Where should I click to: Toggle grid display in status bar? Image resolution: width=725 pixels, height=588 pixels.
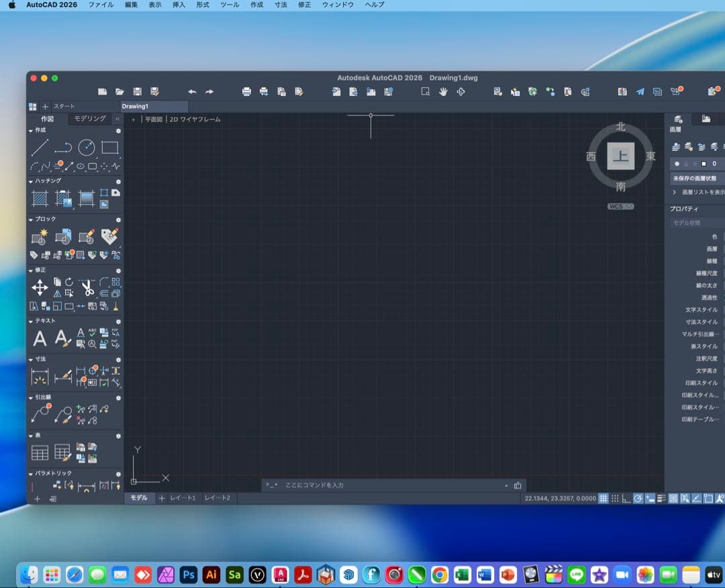(603, 499)
